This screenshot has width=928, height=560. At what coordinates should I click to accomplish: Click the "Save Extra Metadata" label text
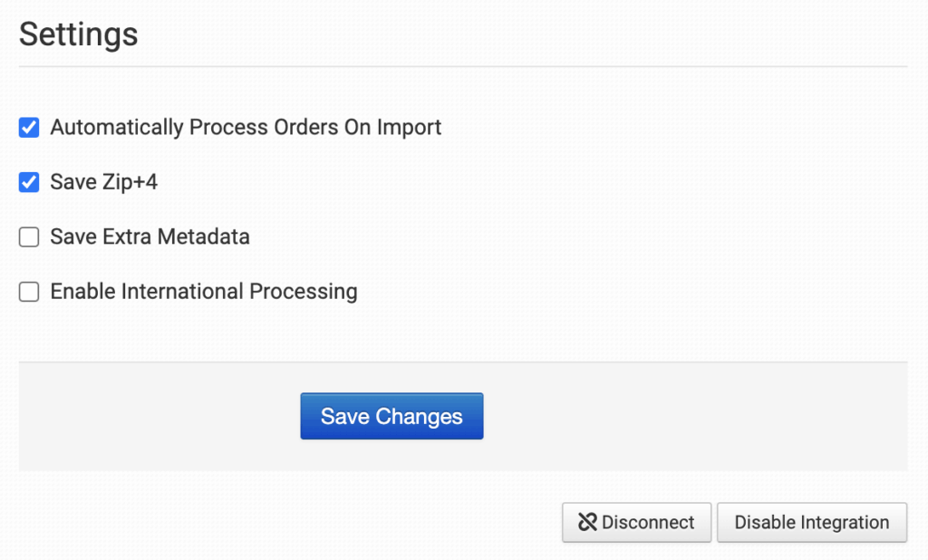(150, 237)
